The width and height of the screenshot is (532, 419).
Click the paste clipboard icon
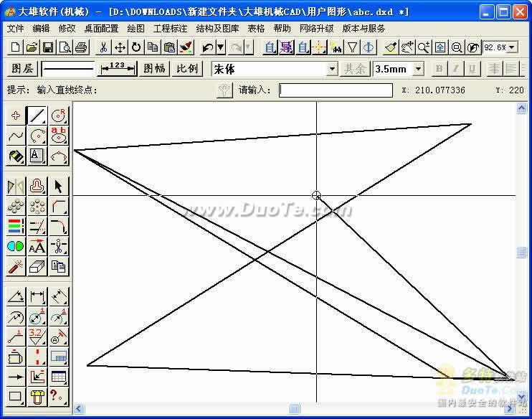pyautogui.click(x=169, y=47)
